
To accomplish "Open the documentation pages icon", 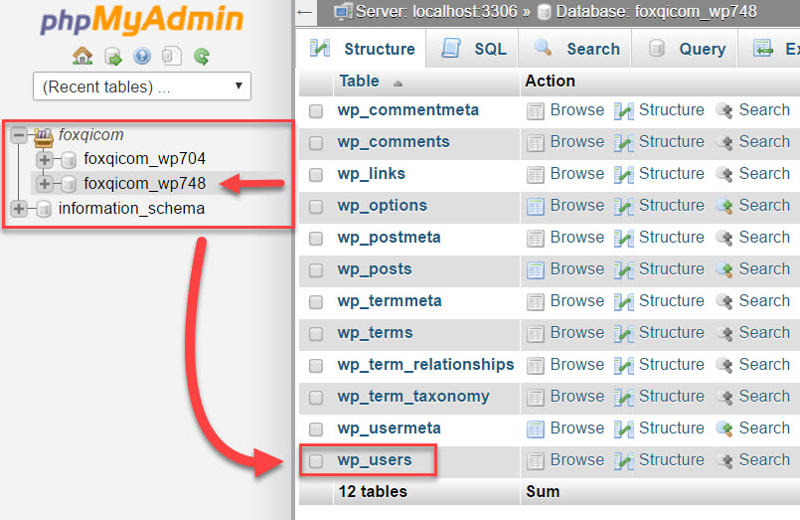I will point(171,56).
